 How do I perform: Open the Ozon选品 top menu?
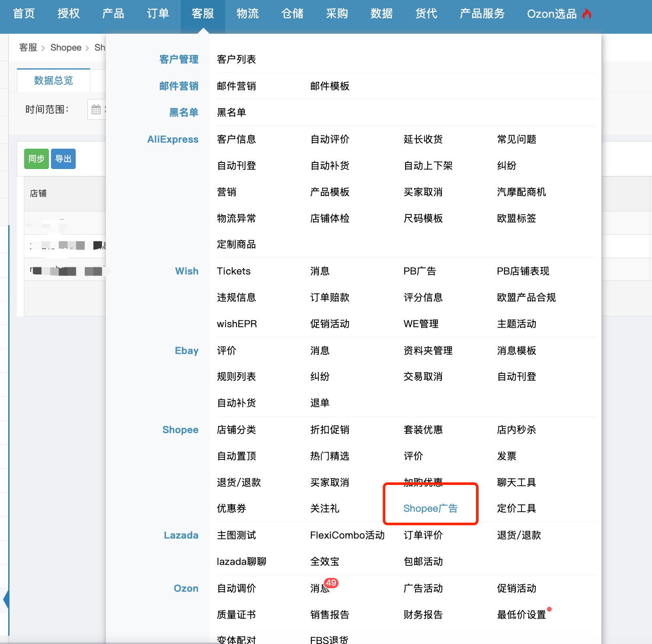(x=552, y=14)
